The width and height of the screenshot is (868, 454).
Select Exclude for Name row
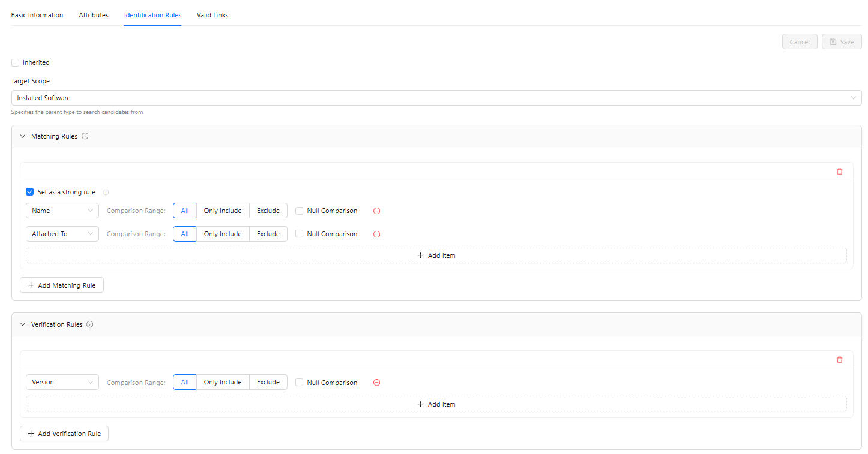[268, 211]
